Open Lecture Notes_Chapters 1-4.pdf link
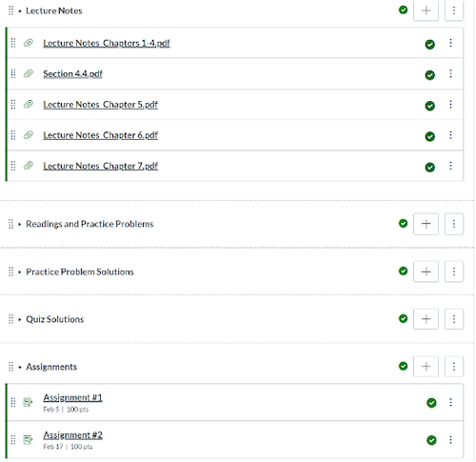Screen dimensions: 476x462 tap(107, 43)
